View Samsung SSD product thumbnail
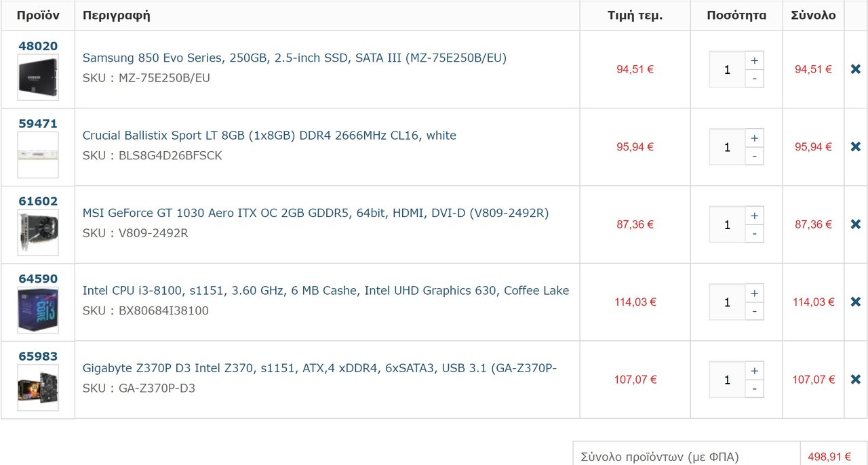 click(38, 77)
